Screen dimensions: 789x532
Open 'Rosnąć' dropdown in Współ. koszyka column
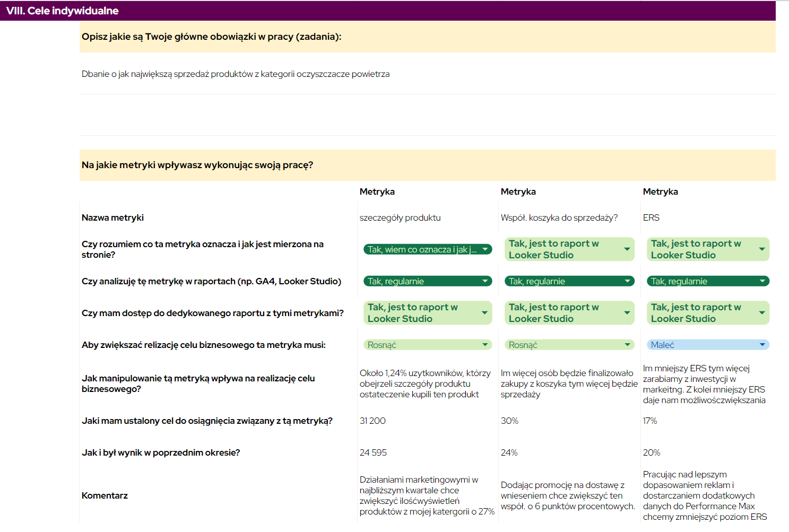coord(569,345)
